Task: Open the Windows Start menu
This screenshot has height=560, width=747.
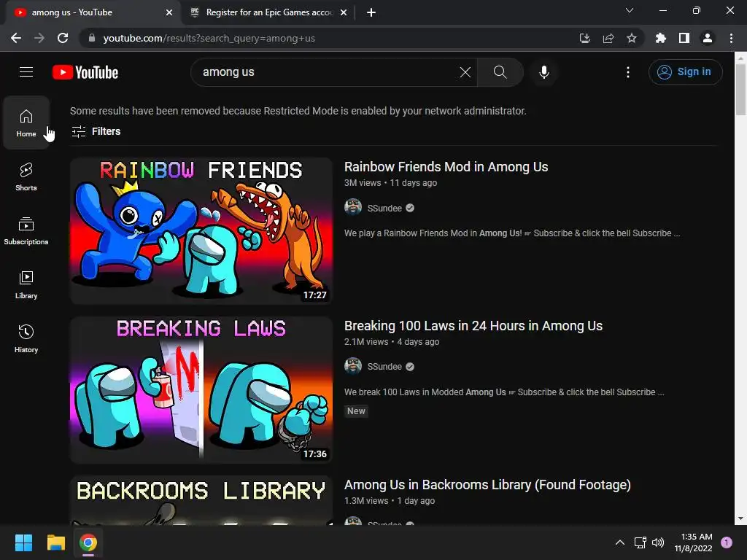Action: coord(23,542)
